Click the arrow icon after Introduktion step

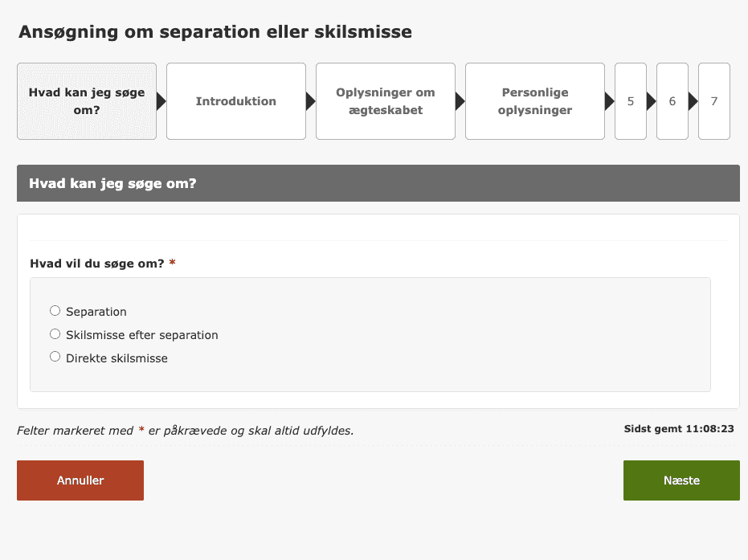pyautogui.click(x=310, y=101)
